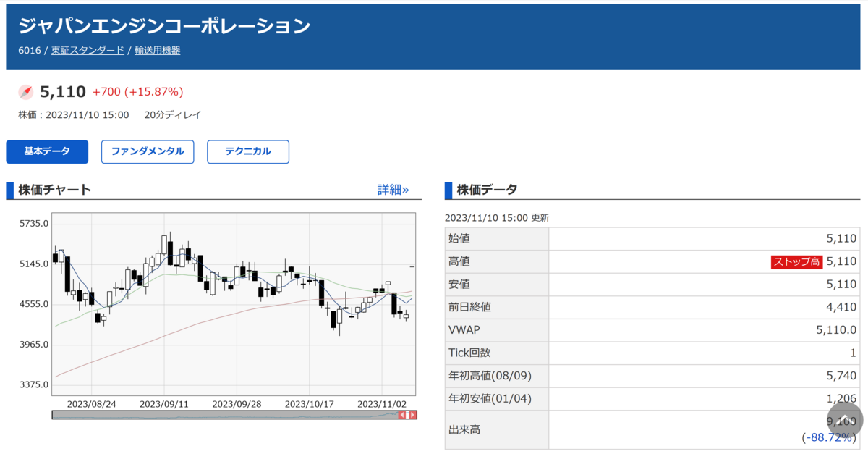Click the 出来高 row label

(464, 429)
